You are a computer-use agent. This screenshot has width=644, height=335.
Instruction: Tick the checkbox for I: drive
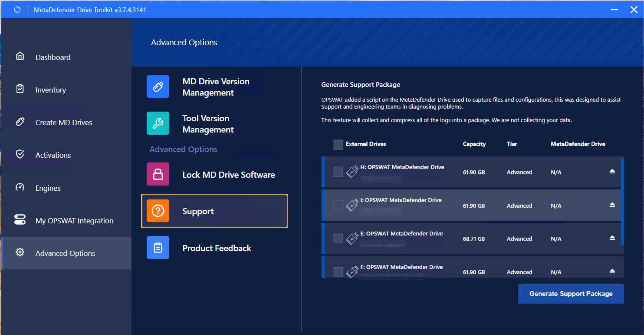click(338, 205)
